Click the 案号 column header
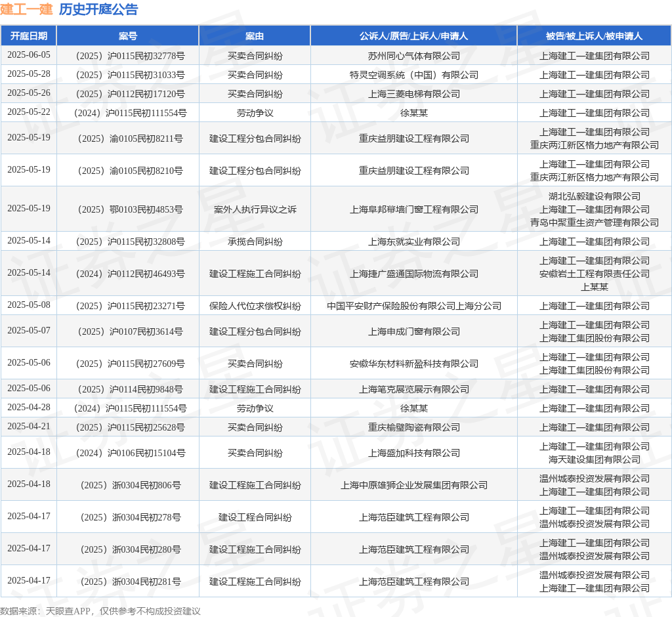 [x=128, y=36]
